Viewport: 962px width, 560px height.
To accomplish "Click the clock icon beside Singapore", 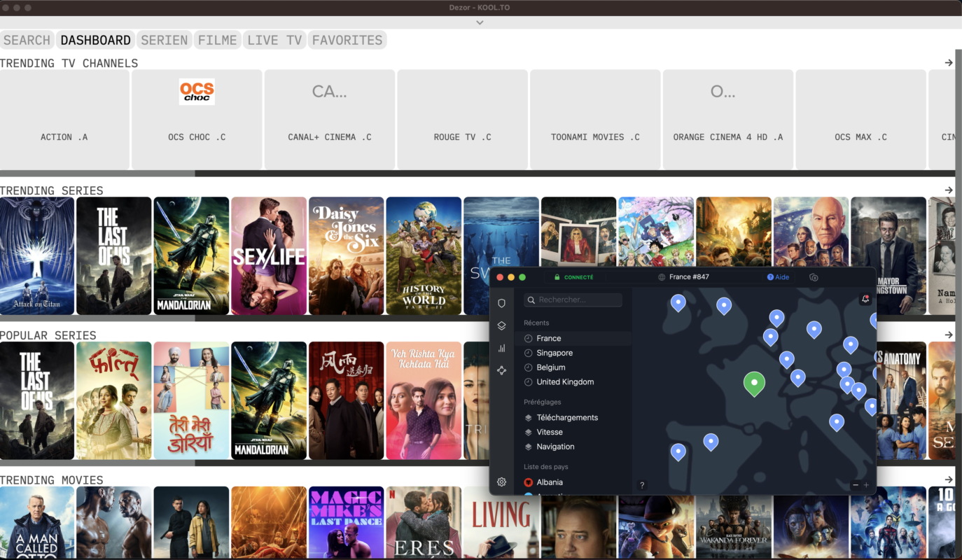I will pos(529,353).
